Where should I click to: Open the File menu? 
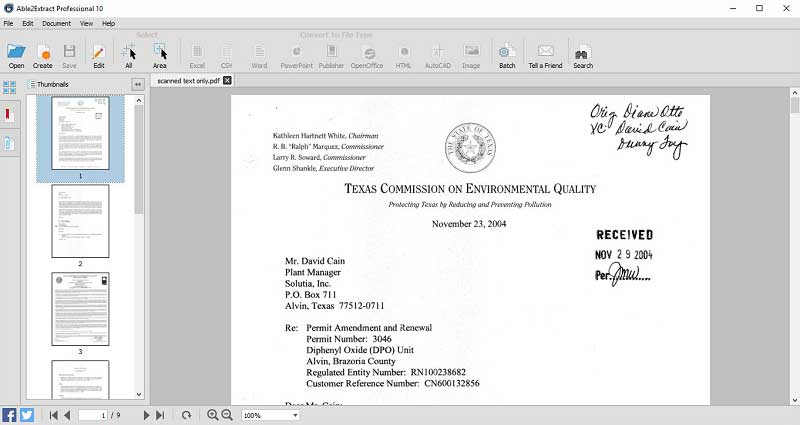(9, 23)
